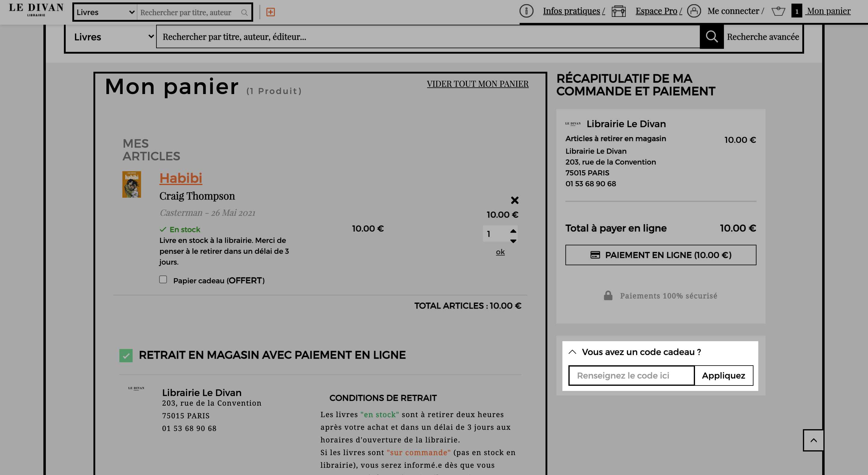
Task: Collapse the code cadeau section chevron
Action: [572, 352]
